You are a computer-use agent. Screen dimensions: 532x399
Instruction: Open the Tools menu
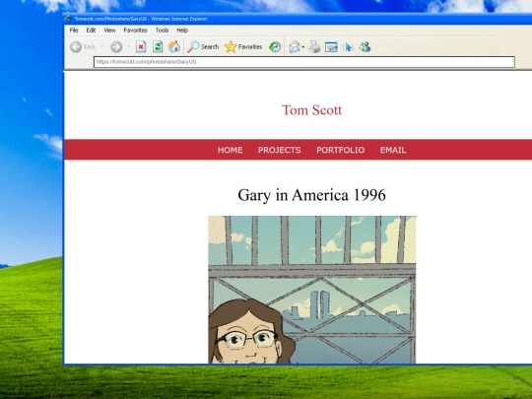[162, 31]
